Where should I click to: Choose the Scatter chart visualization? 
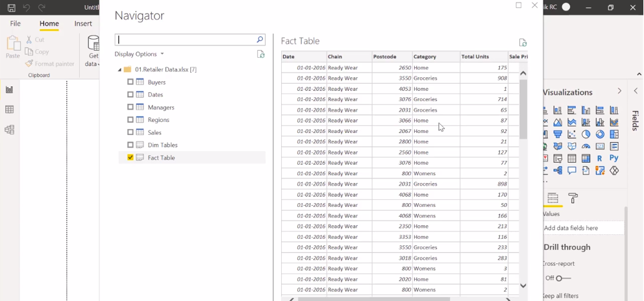point(571,134)
